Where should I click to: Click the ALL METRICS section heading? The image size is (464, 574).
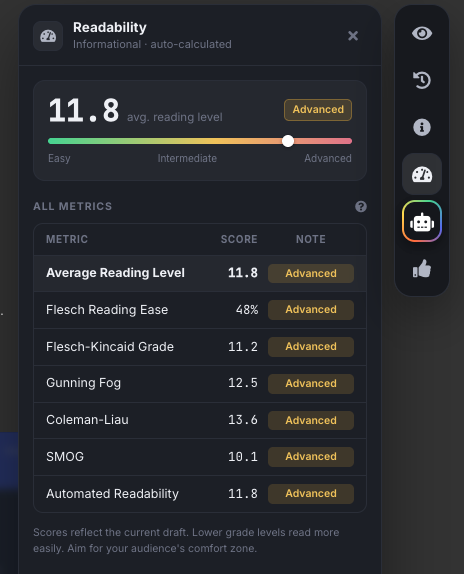pos(72,206)
